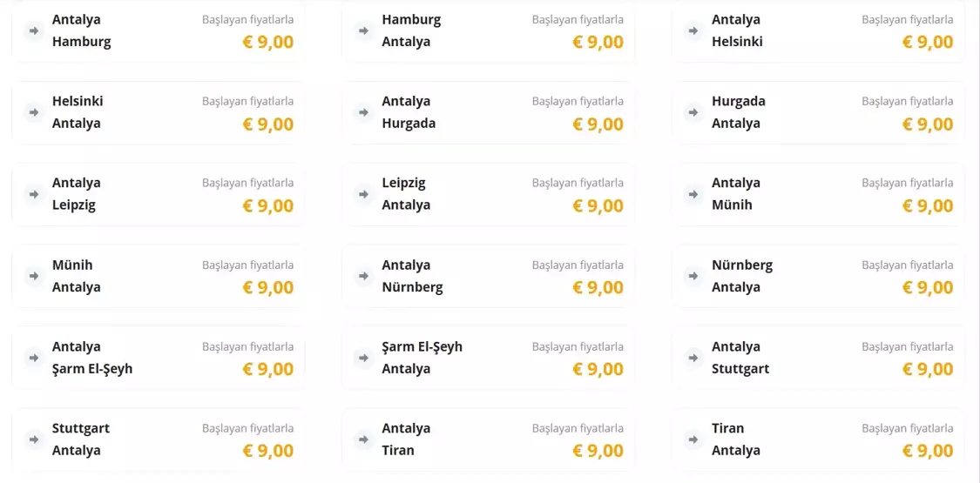Screen dimensions: 980x483
Task: Click arrow icon on Leipzig–Antalya card
Action: coord(363,194)
